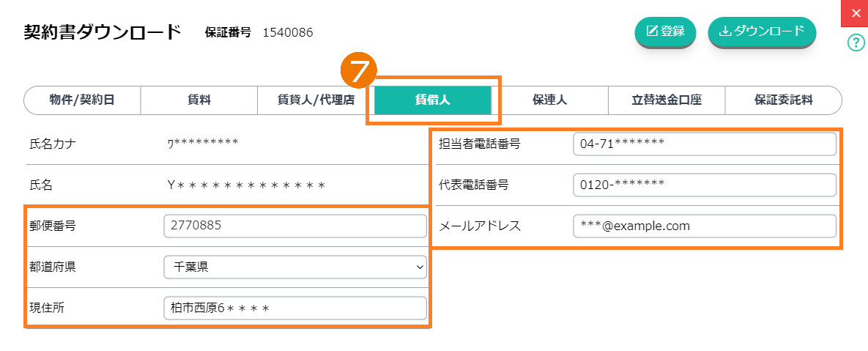Select the 代表電話番号 input field
This screenshot has height=351, width=868.
[x=704, y=185]
